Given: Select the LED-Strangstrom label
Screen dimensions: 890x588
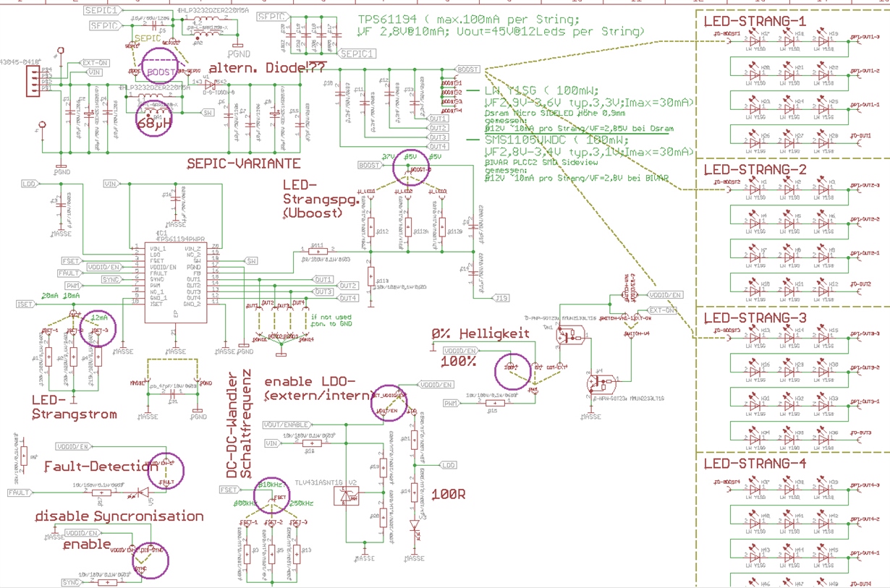Looking at the screenshot, I should (74, 407).
